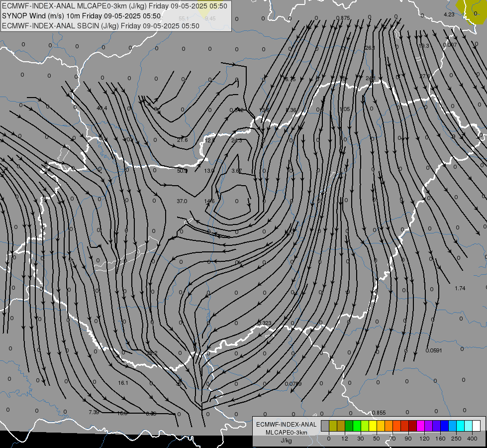Click the legend scale label 90
The width and height of the screenshot is (487, 448).
[408, 439]
